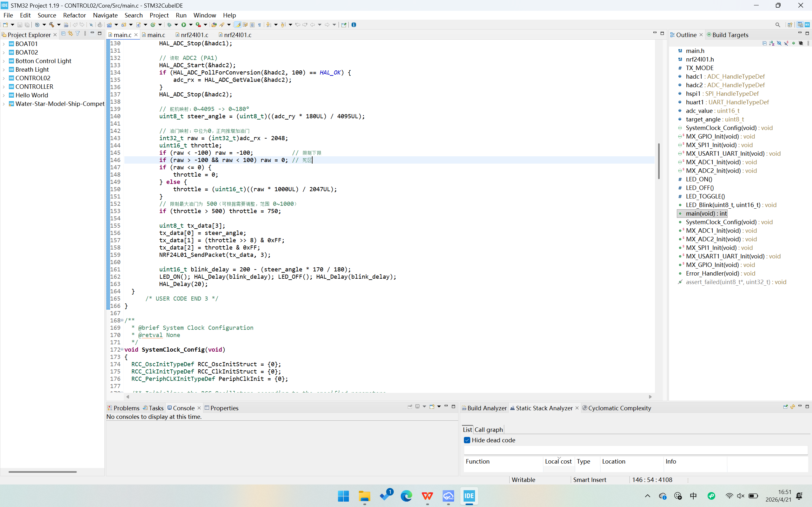Image resolution: width=812 pixels, height=507 pixels.
Task: Open the Open Perspective icon
Action: tap(790, 25)
